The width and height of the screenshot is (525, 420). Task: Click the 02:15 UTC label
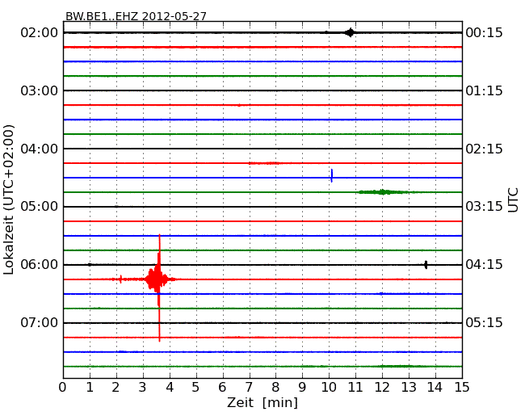[484, 149]
